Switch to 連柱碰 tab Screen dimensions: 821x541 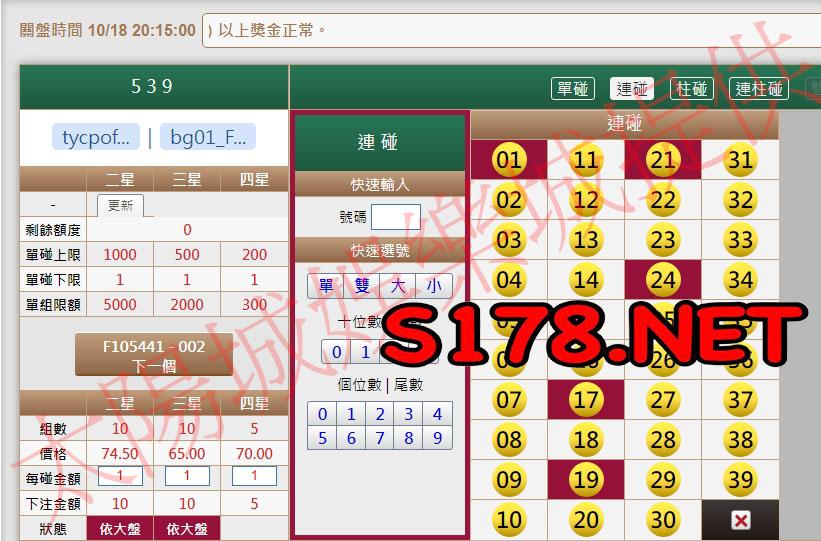point(759,89)
